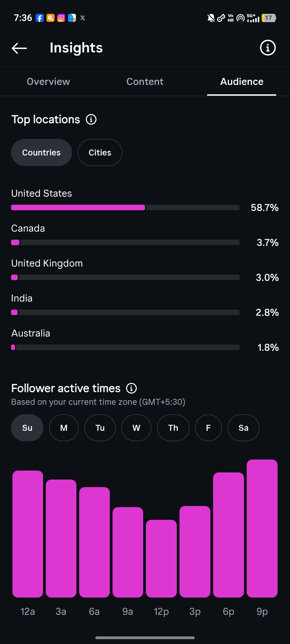Viewport: 290px width, 644px height.
Task: Select the F day button
Action: point(209,428)
